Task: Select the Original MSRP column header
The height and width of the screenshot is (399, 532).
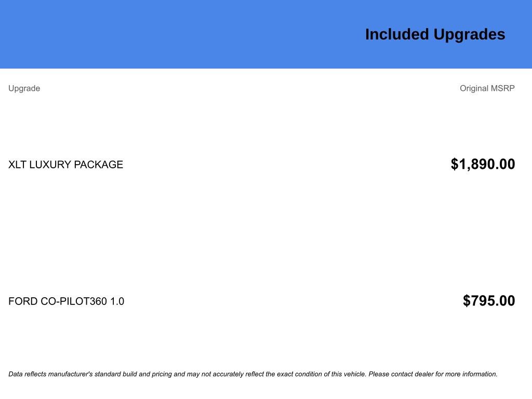Action: [487, 88]
